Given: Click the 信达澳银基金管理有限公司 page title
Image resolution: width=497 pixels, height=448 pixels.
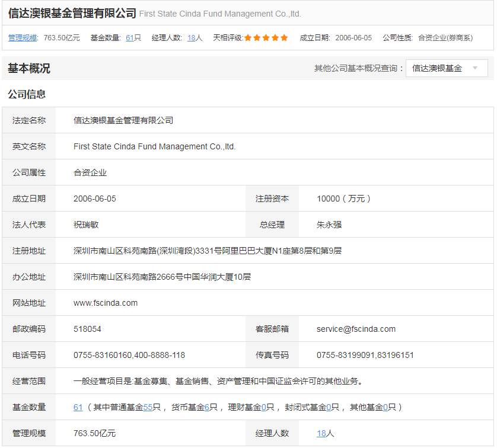Looking at the screenshot, I should click(72, 13).
